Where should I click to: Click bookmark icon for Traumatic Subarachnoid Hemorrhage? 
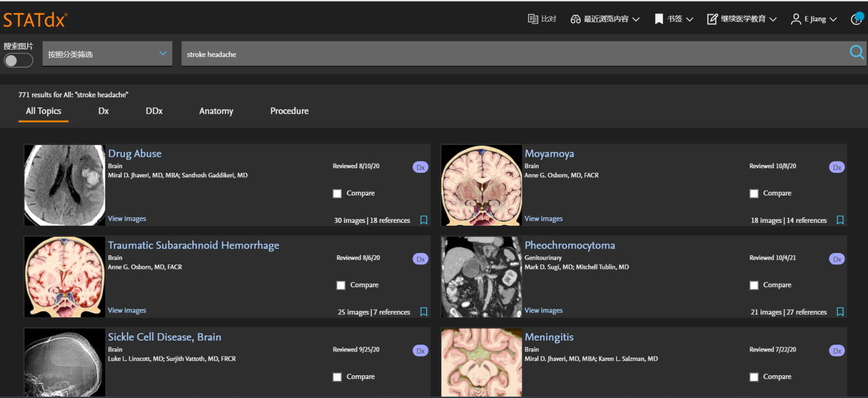(x=423, y=312)
